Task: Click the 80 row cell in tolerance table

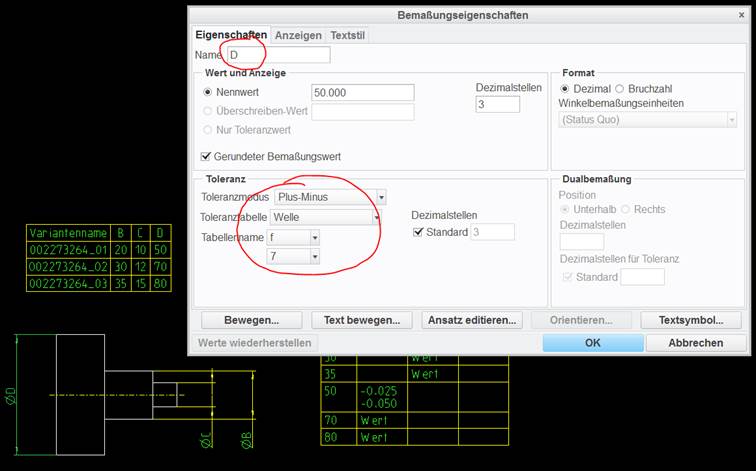Action: (x=338, y=437)
